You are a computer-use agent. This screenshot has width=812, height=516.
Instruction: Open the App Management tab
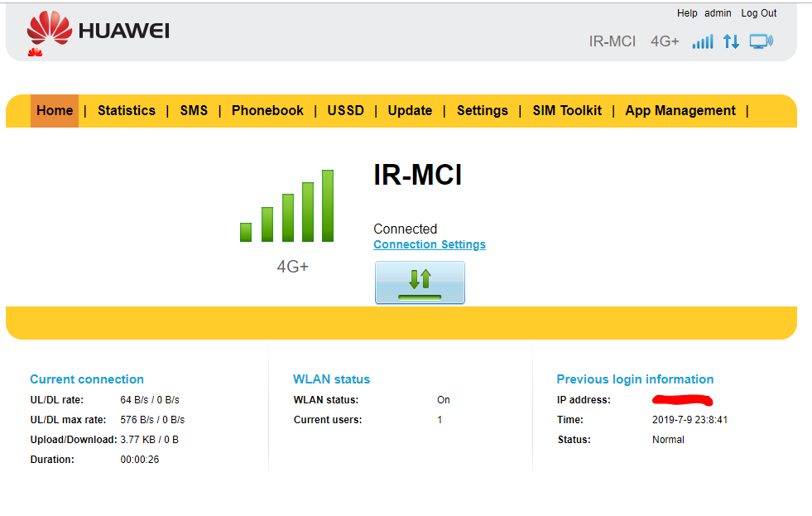coord(680,111)
